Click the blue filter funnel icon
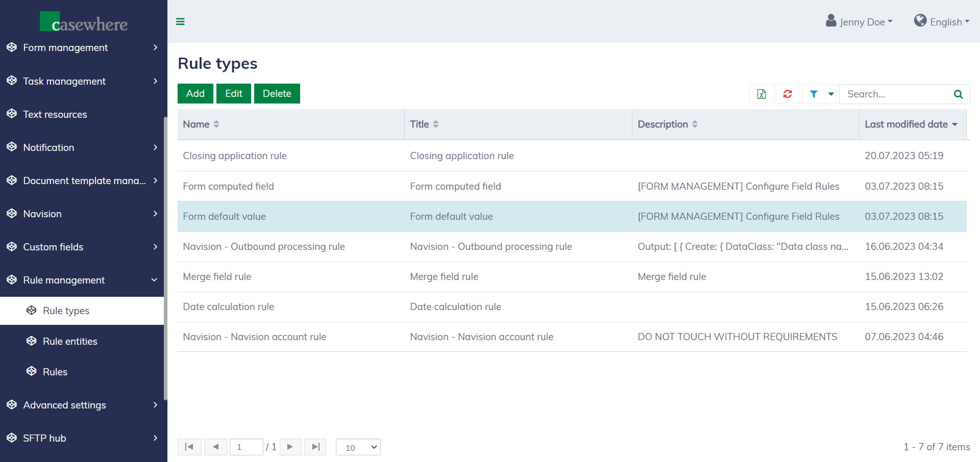The height and width of the screenshot is (462, 980). point(814,94)
